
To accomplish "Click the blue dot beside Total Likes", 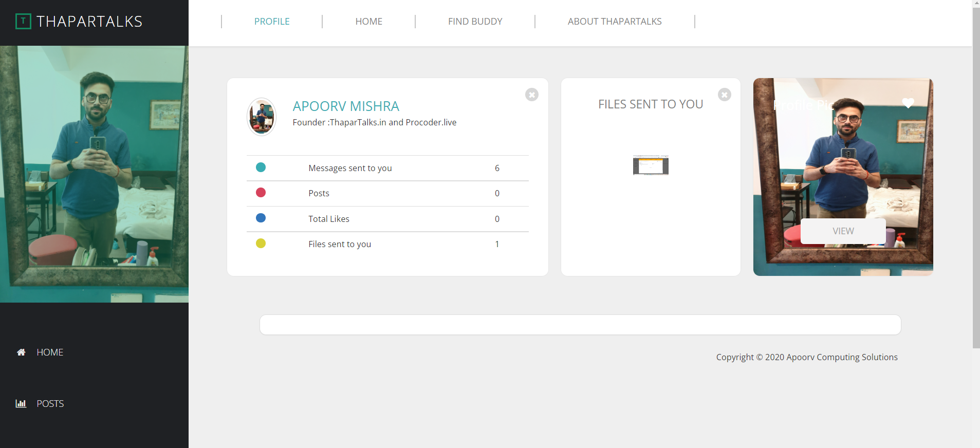I will coord(261,218).
